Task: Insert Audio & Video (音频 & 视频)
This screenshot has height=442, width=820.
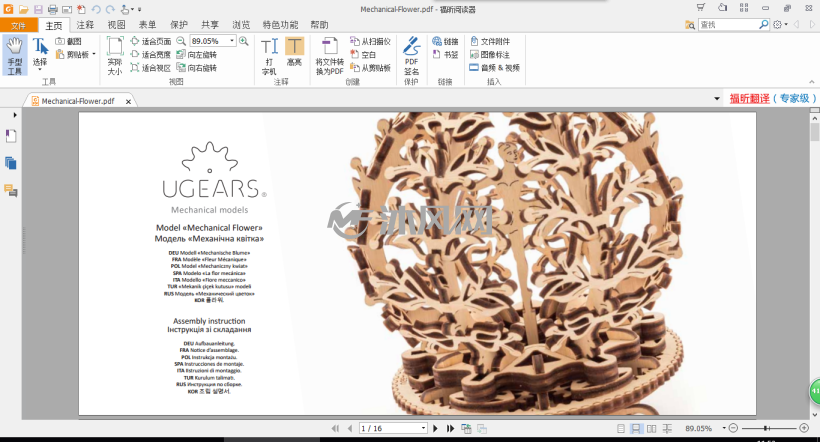Action: pyautogui.click(x=495, y=68)
